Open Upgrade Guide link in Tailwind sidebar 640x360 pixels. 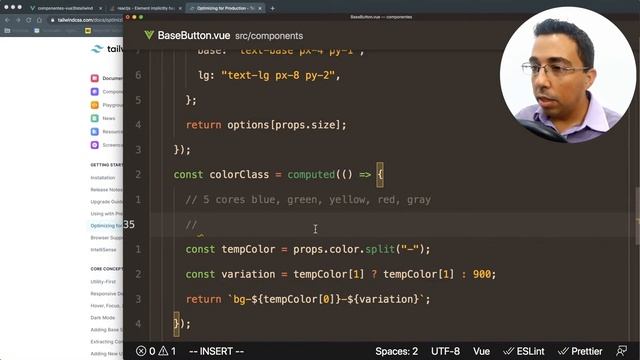[107, 202]
